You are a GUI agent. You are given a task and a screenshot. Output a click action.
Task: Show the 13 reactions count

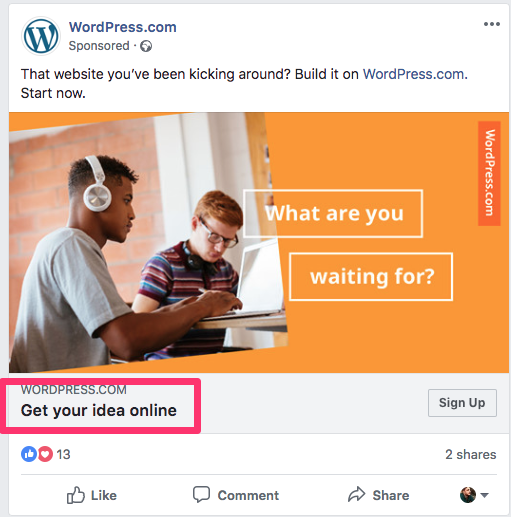click(63, 454)
